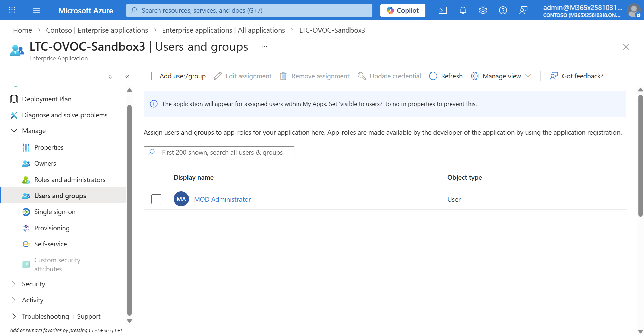Open the MOD Administrator user link
644x335 pixels.
coord(222,199)
